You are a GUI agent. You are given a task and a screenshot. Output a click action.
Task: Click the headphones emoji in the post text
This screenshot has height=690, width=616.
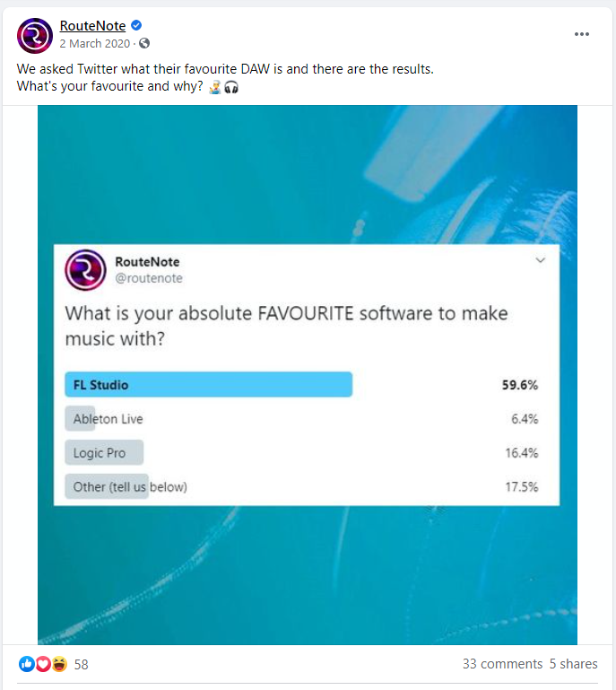tap(231, 87)
